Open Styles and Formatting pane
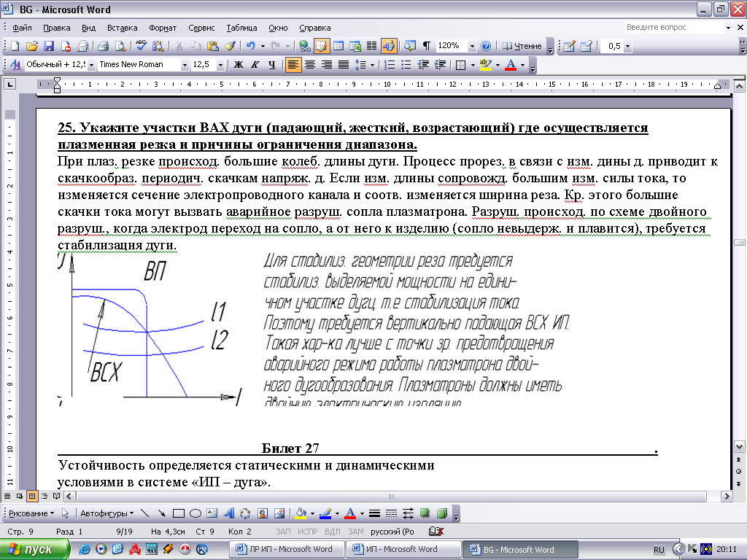Viewport: 747px width, 560px height. pyautogui.click(x=15, y=64)
